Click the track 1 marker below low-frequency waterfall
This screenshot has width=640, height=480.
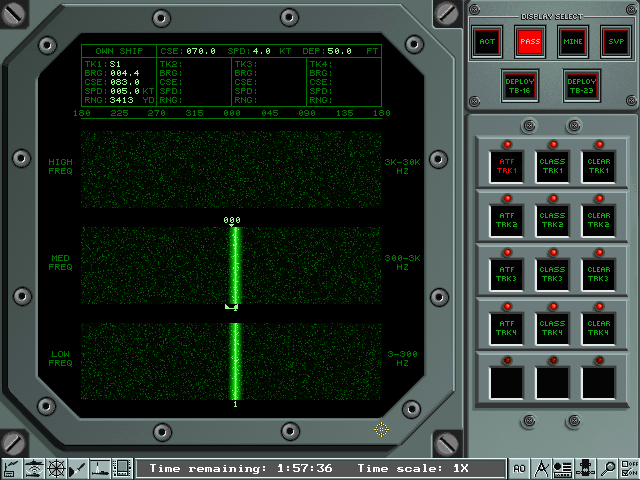pos(235,404)
